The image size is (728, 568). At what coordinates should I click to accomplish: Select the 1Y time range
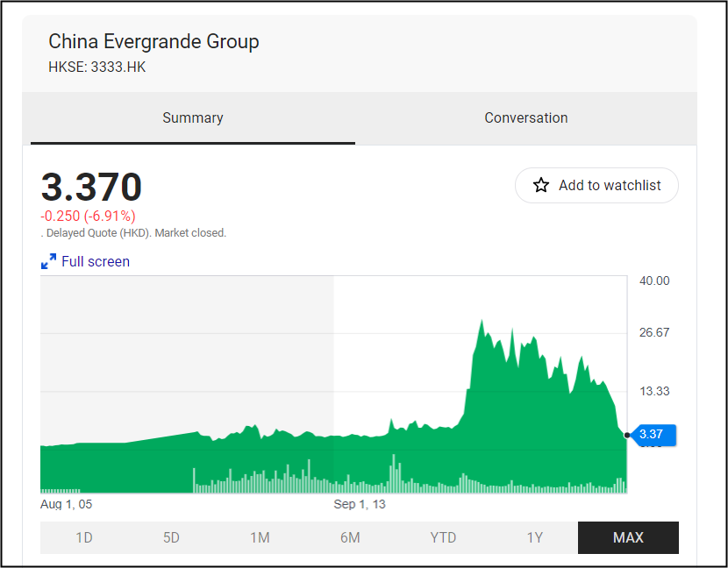(x=534, y=537)
